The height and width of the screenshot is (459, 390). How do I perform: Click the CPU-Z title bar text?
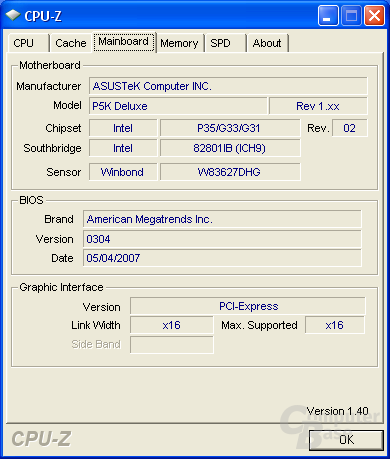43,16
